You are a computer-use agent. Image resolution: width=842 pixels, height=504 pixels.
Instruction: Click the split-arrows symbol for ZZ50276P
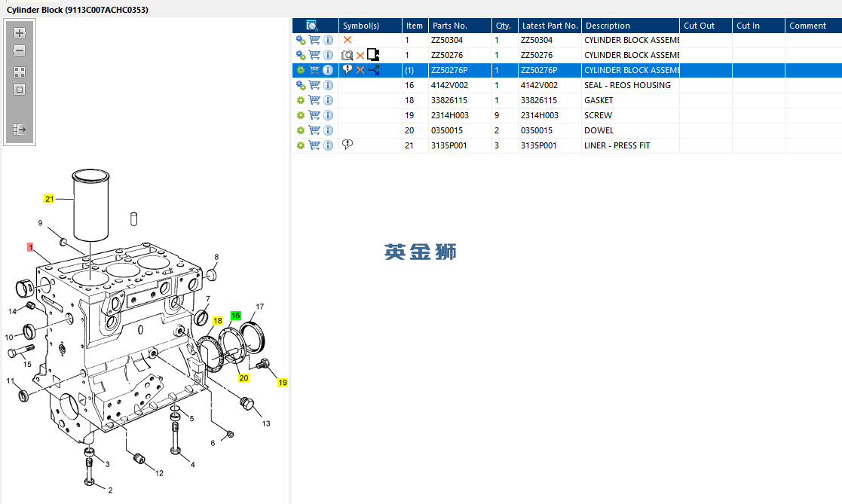374,70
